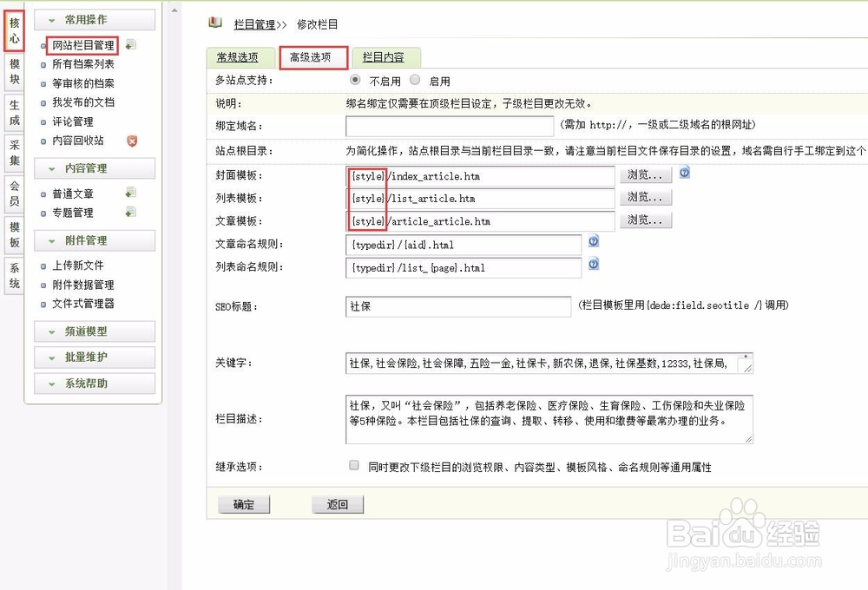Viewport: 868px width, 590px height.
Task: Open the 常规选项 tab
Action: (240, 56)
